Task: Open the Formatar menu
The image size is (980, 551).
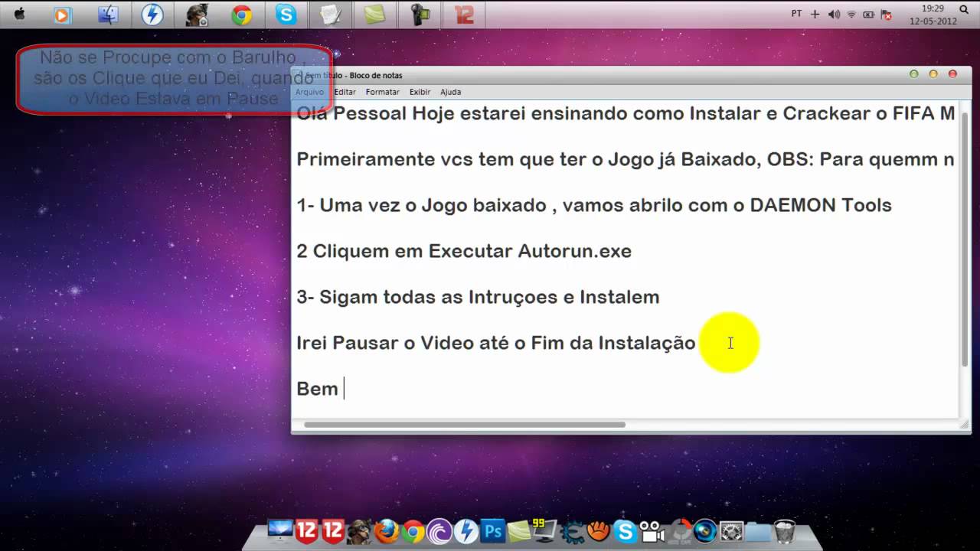Action: tap(382, 92)
